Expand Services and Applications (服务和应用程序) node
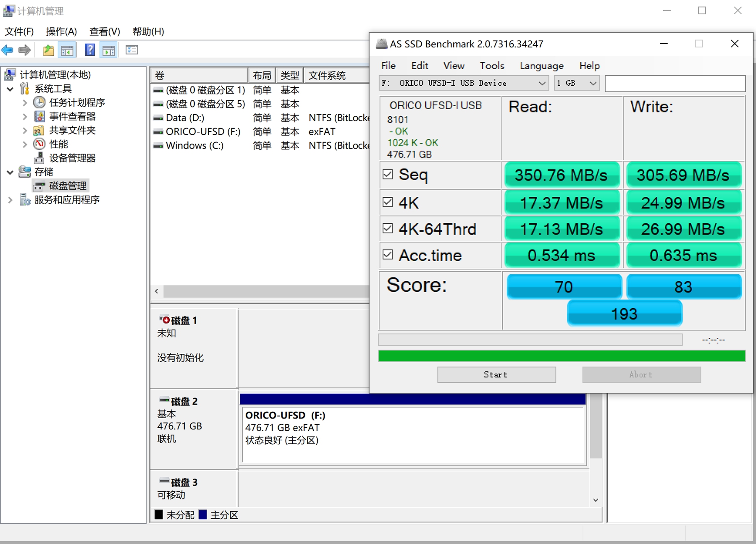 click(x=10, y=200)
